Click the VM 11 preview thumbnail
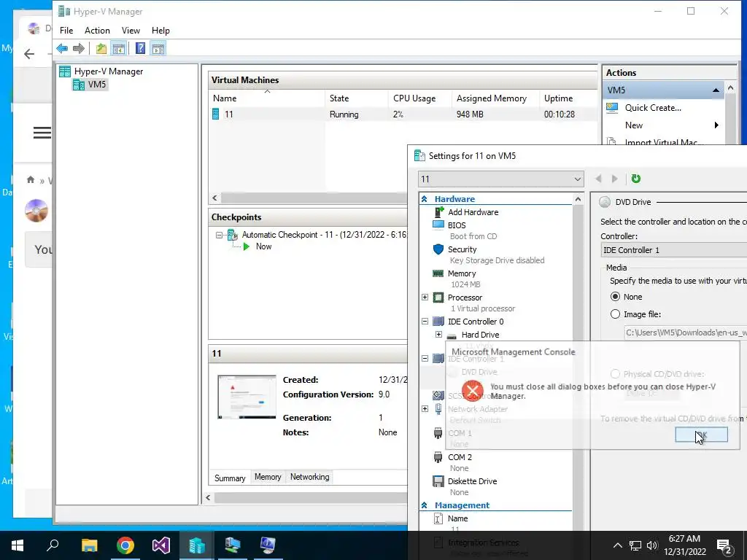This screenshot has height=560, width=747. 247,397
